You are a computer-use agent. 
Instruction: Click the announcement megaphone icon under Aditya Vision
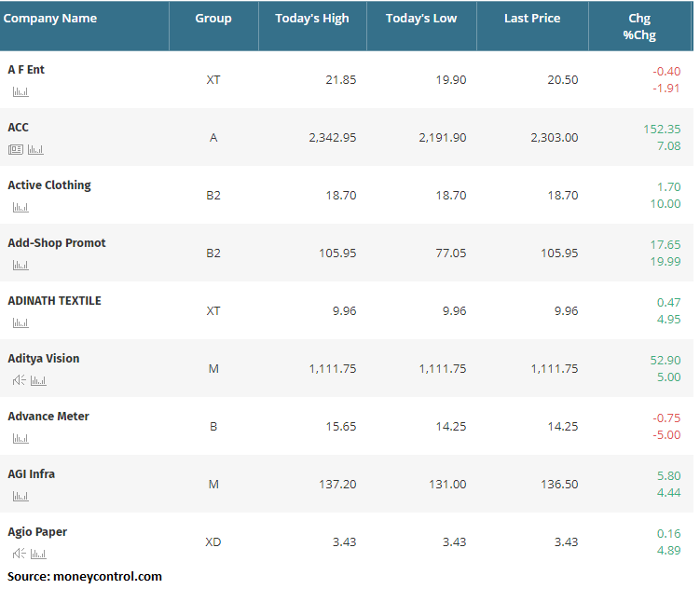[x=19, y=380]
